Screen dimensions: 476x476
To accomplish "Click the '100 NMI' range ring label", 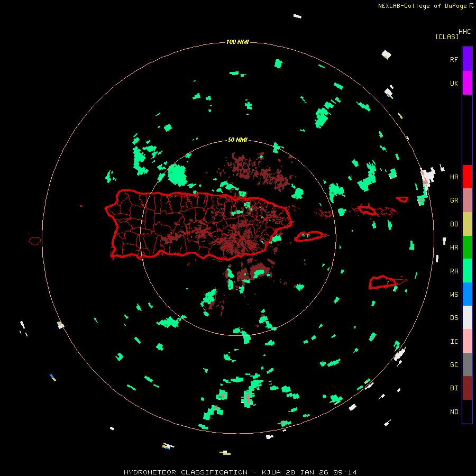I will tap(237, 42).
